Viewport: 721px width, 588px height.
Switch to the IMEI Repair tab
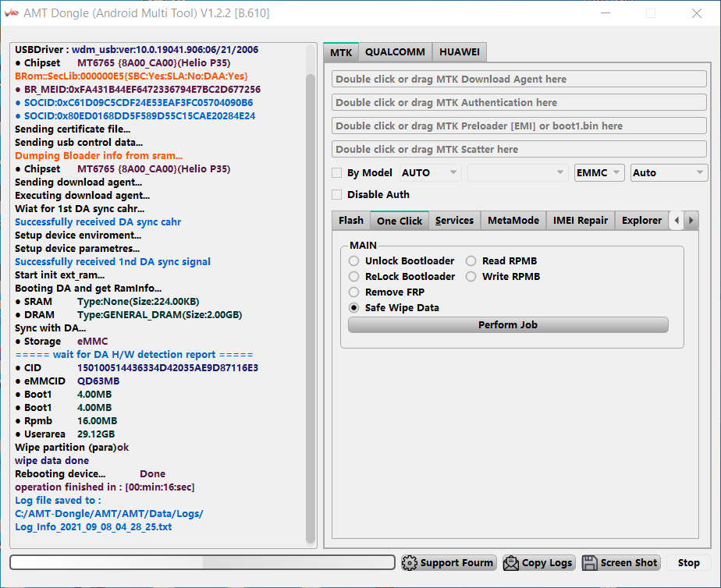(x=581, y=221)
